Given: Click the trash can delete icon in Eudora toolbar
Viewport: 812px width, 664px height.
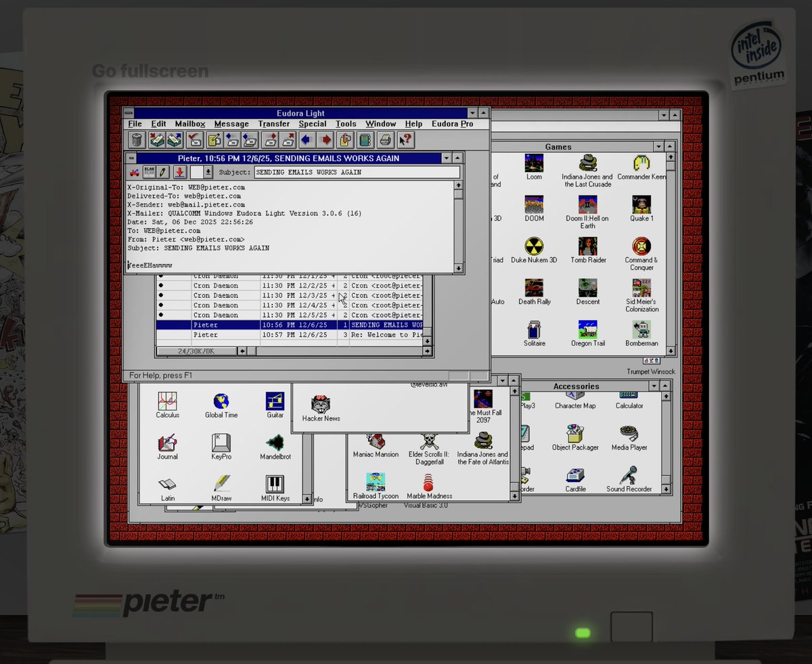Looking at the screenshot, I should click(x=137, y=139).
